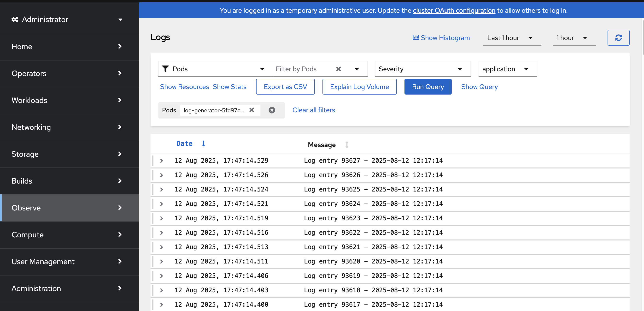Image resolution: width=644 pixels, height=311 pixels.
Task: Open the Severity dropdown
Action: 422,69
